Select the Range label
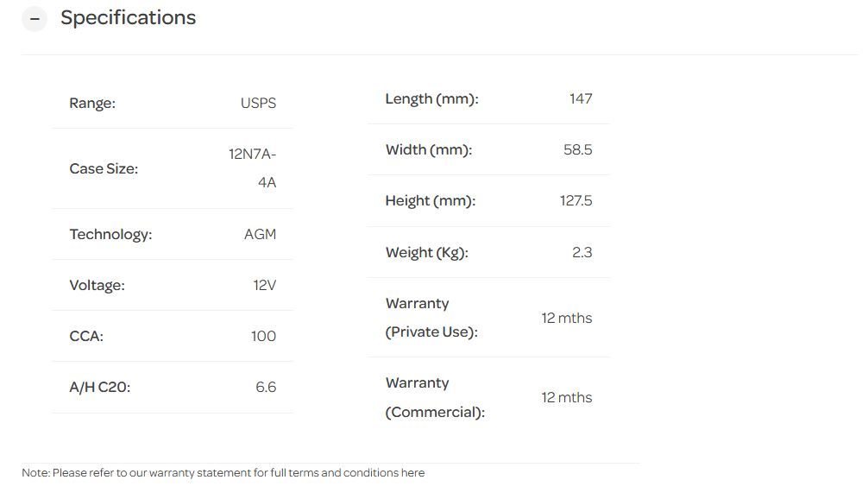 pyautogui.click(x=92, y=104)
